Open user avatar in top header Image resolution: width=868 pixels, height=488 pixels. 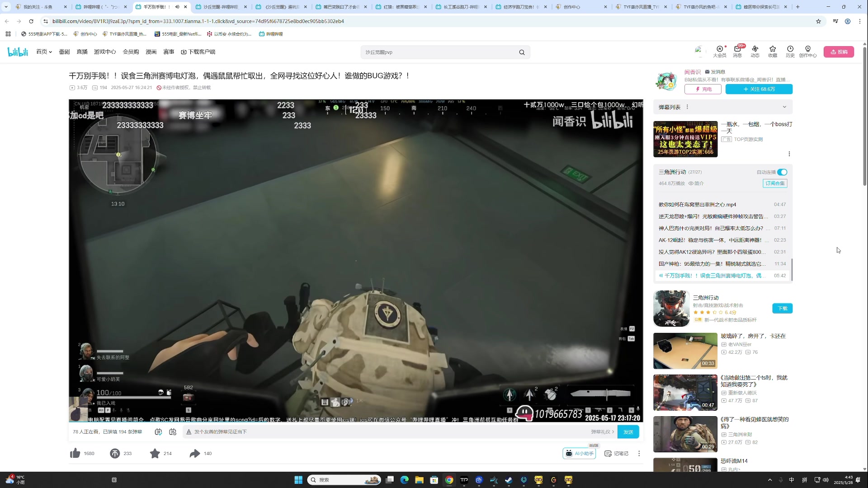click(699, 51)
